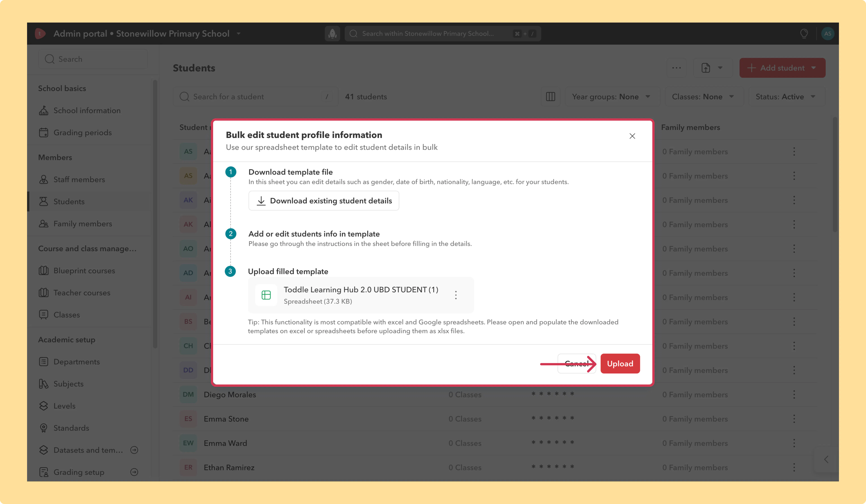Open Grading setup arrow icon
Image resolution: width=866 pixels, height=504 pixels.
134,472
